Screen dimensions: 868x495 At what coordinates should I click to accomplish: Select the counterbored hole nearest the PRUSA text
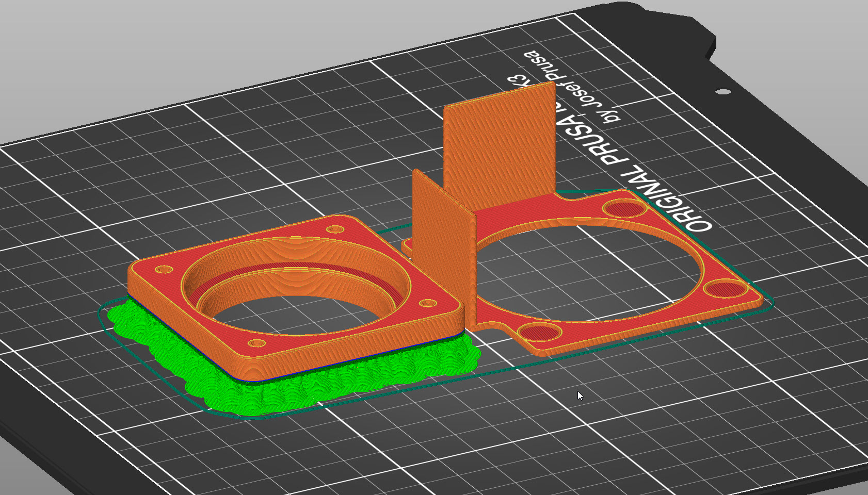tap(624, 209)
